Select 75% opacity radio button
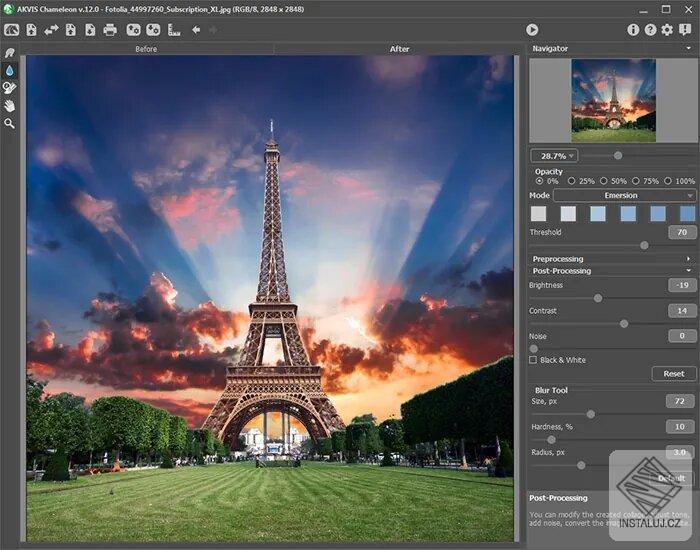Image resolution: width=700 pixels, height=550 pixels. point(635,181)
